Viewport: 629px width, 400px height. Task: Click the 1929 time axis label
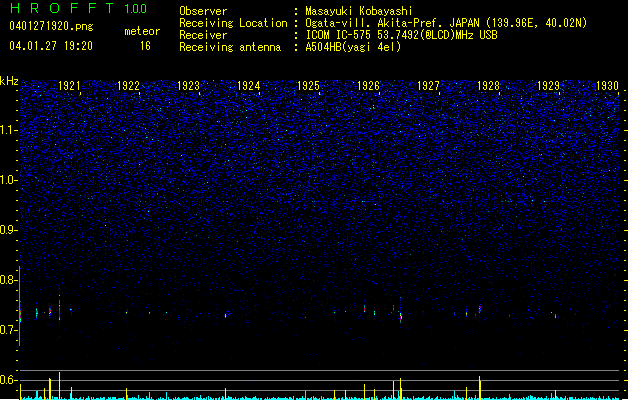pyautogui.click(x=548, y=85)
